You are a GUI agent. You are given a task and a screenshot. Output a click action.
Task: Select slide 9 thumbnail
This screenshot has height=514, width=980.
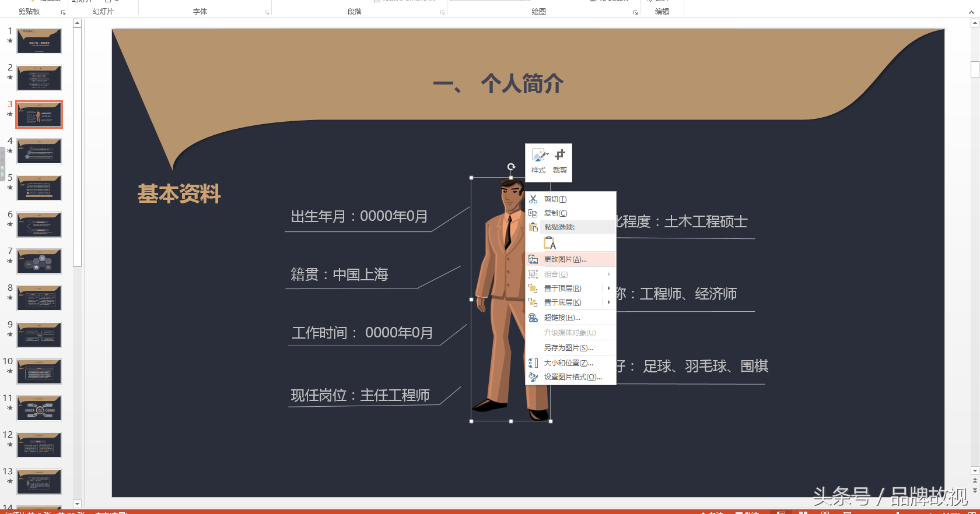point(39,335)
